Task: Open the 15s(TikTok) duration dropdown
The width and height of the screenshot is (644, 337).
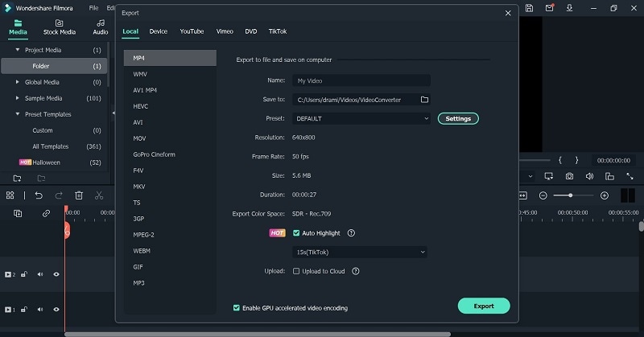Action: pyautogui.click(x=359, y=252)
